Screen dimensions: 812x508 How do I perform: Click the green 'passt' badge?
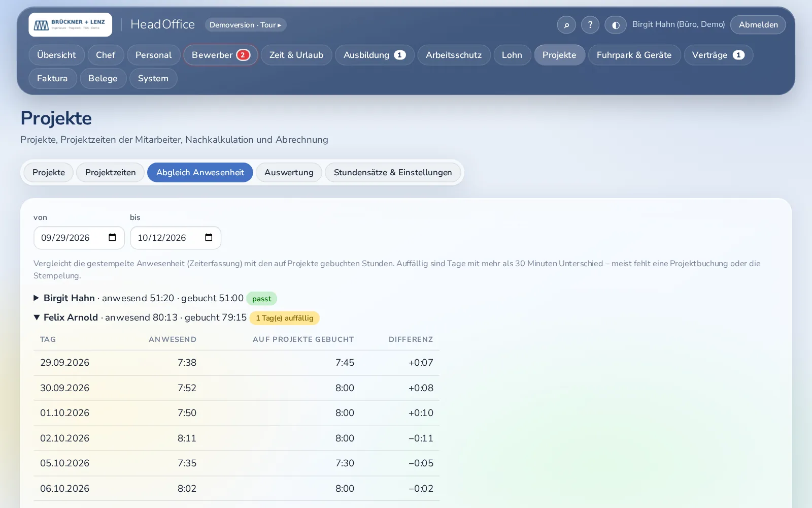coord(262,299)
